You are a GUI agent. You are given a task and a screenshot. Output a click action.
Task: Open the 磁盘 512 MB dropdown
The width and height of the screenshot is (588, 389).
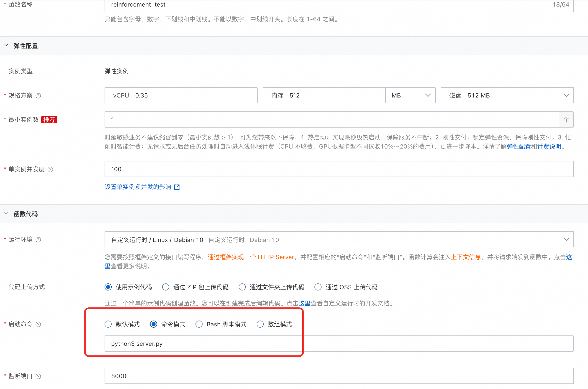tap(507, 95)
